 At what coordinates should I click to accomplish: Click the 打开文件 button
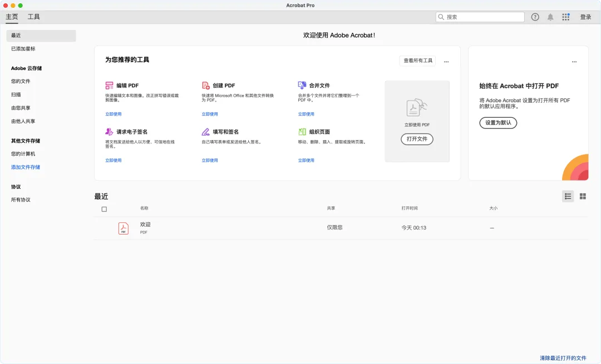pos(417,139)
